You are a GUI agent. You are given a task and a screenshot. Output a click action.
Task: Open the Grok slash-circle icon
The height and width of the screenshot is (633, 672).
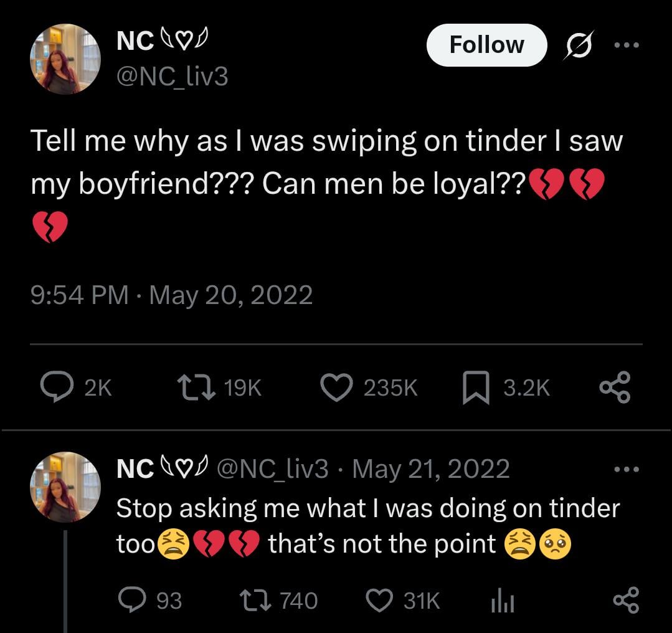click(x=579, y=45)
